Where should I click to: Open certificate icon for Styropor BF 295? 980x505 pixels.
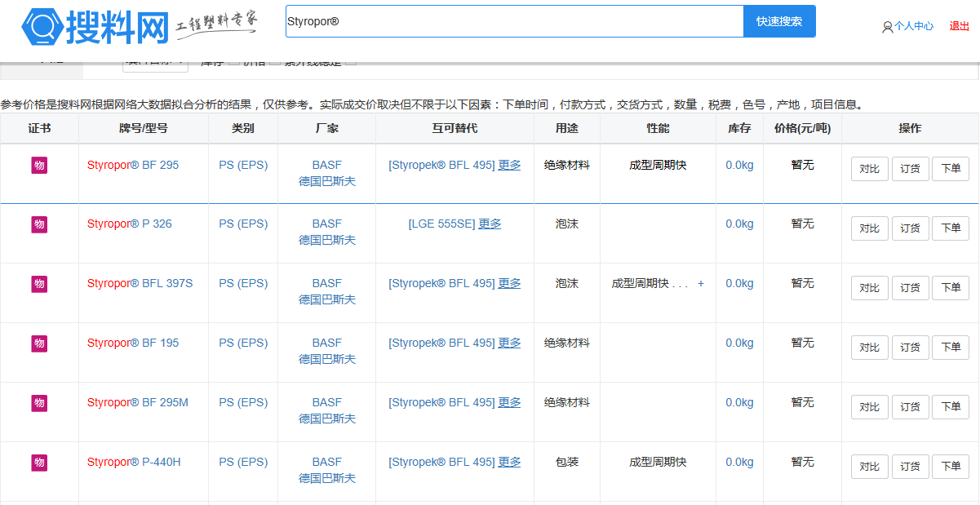[39, 166]
